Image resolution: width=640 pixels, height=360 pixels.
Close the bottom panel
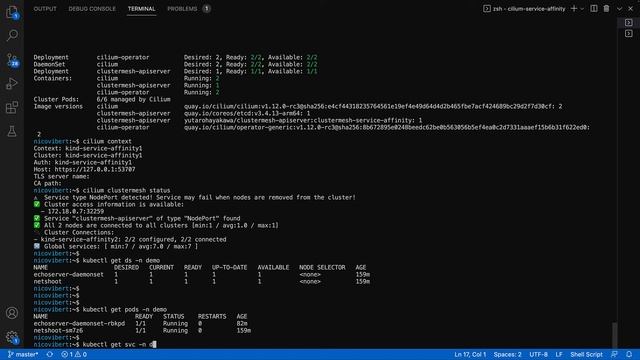click(x=631, y=9)
